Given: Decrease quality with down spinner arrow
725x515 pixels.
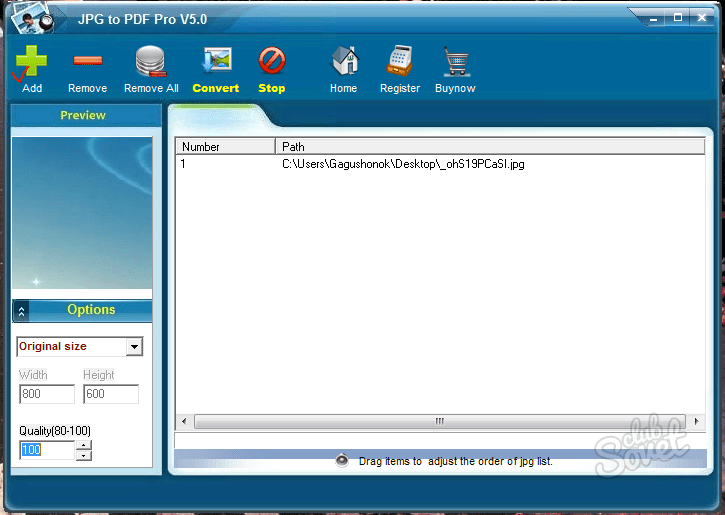Looking at the screenshot, I should (84, 455).
